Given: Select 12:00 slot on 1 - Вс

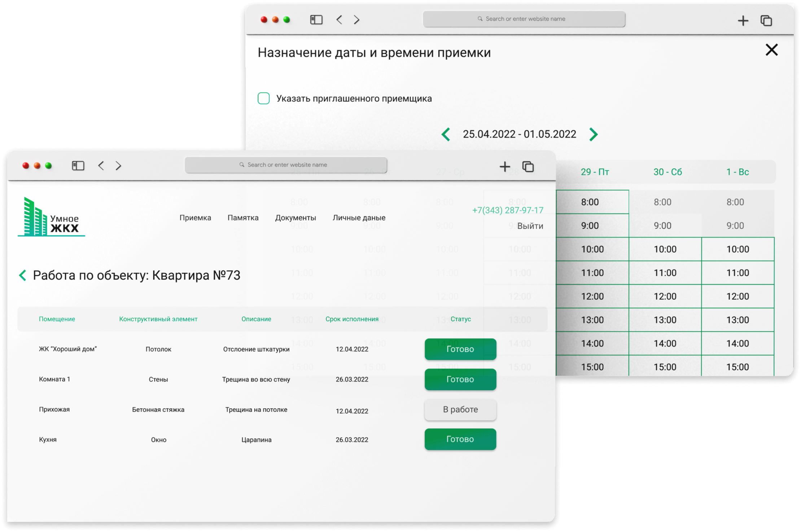Looking at the screenshot, I should [737, 296].
